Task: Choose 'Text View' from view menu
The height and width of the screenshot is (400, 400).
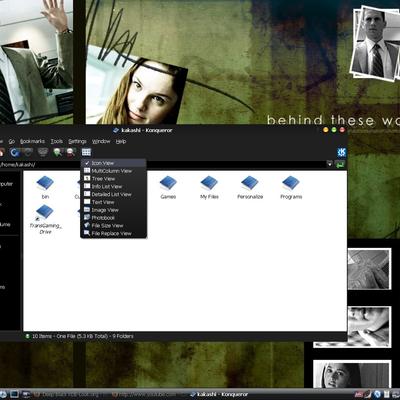Action: coord(113,202)
